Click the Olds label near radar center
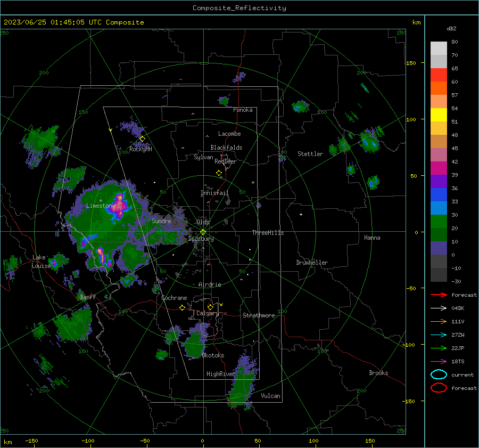The width and height of the screenshot is (479, 448). coord(203,222)
